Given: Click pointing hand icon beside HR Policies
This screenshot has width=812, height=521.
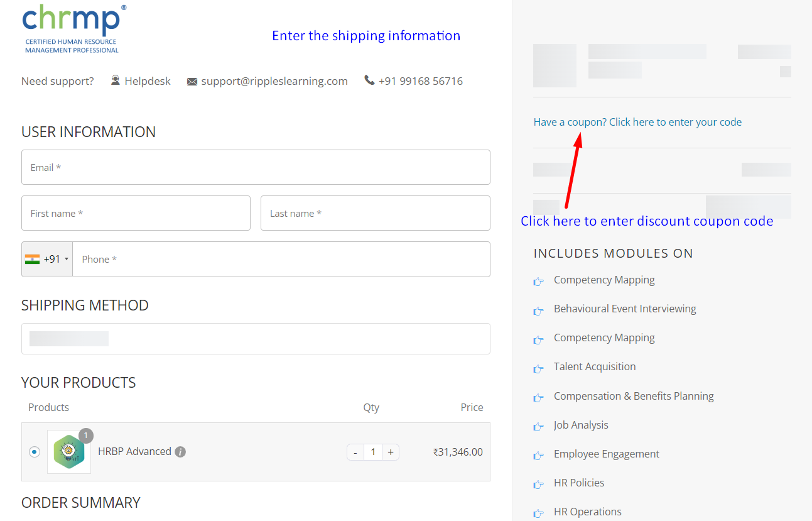Looking at the screenshot, I should coord(538,484).
